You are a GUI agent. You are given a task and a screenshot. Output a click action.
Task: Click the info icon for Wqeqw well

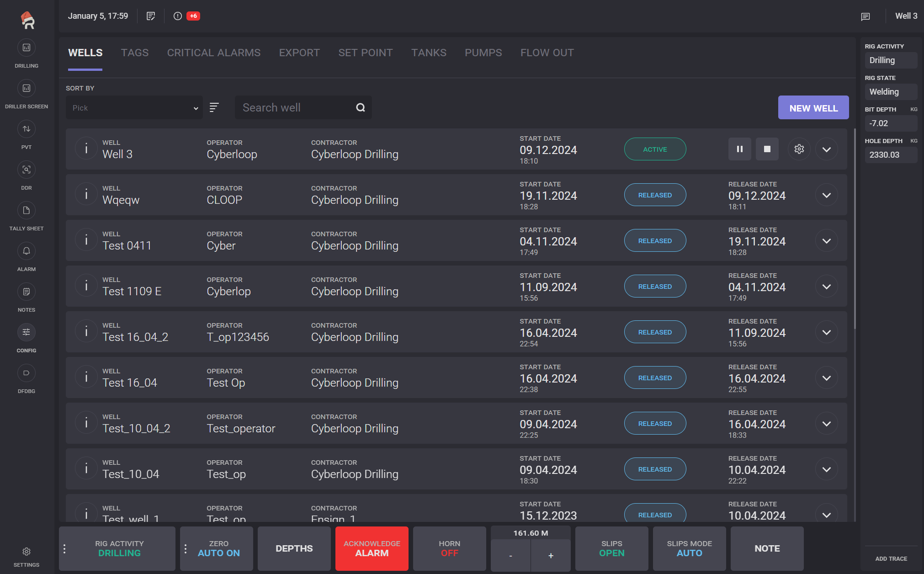coord(86,195)
